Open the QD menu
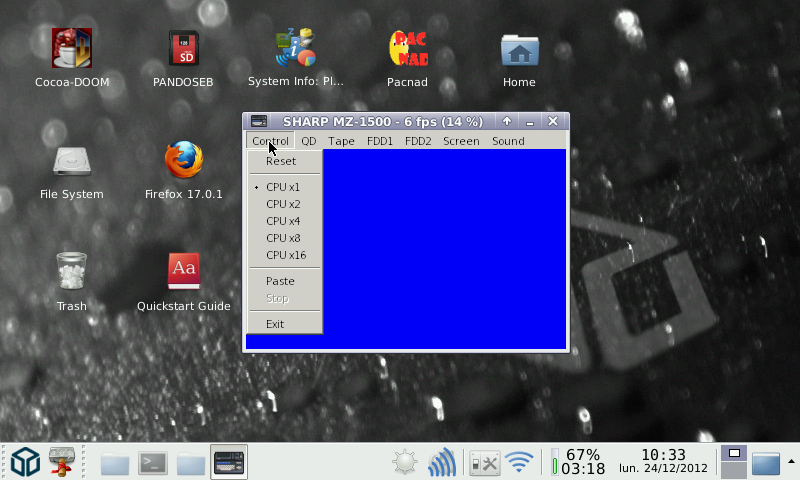Viewport: 800px width, 480px height. (x=309, y=141)
